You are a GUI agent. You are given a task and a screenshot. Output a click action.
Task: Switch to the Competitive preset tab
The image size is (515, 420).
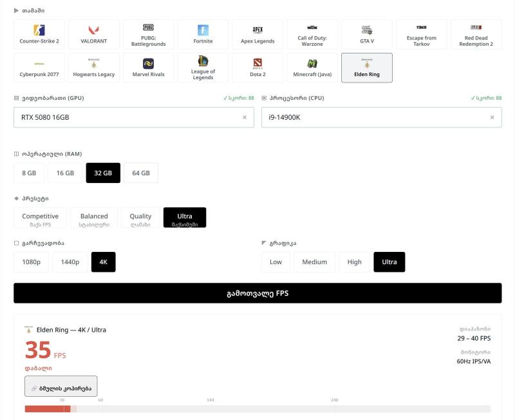coord(39,217)
